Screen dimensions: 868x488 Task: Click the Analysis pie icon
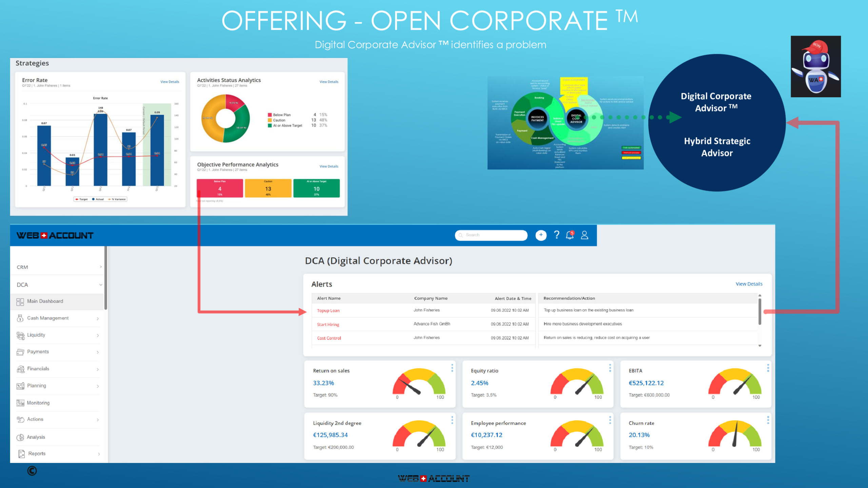tap(20, 437)
